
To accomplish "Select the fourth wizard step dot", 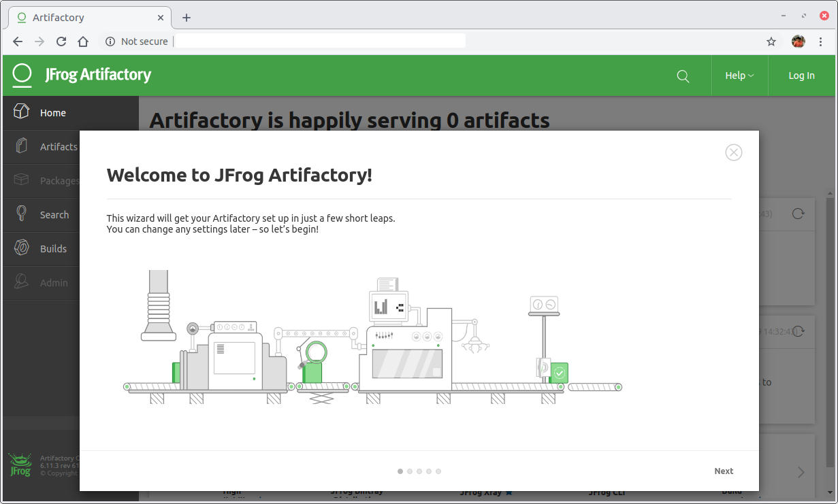I will point(429,471).
